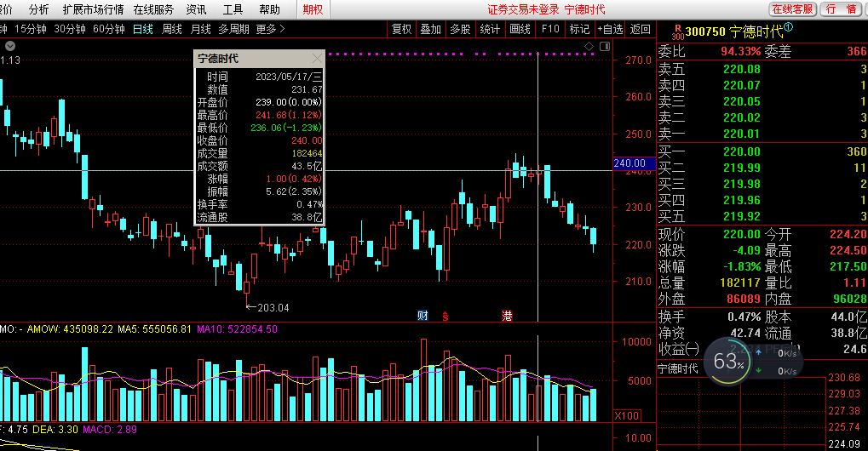Image resolution: width=868 pixels, height=451 pixels.
Task: Click the DEA: 3.30 indicator label
Action: point(55,430)
